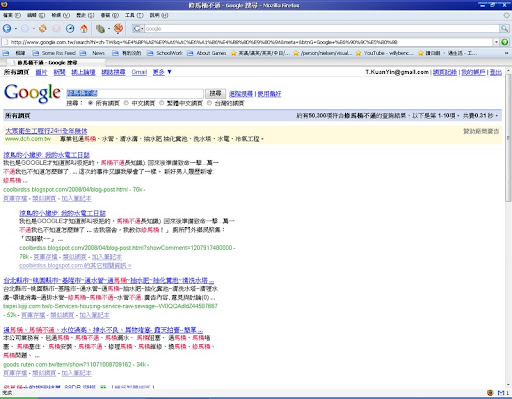Open the Forward button history dropdown arrow

tap(34, 29)
